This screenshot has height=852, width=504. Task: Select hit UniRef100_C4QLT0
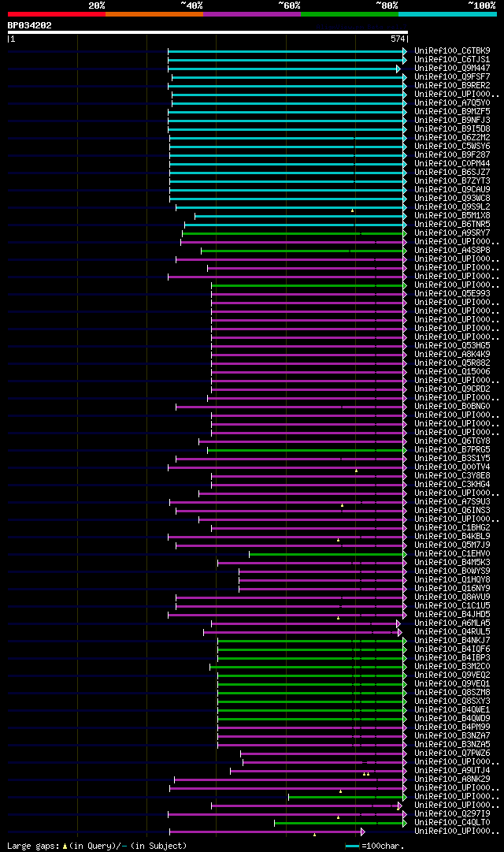452,823
